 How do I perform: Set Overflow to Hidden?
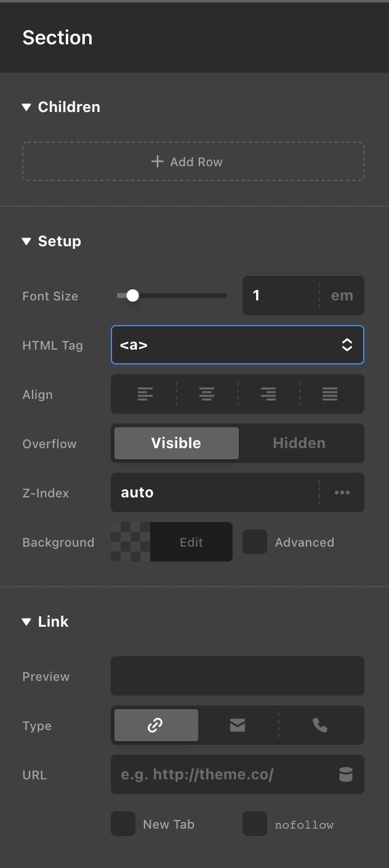[x=299, y=443]
